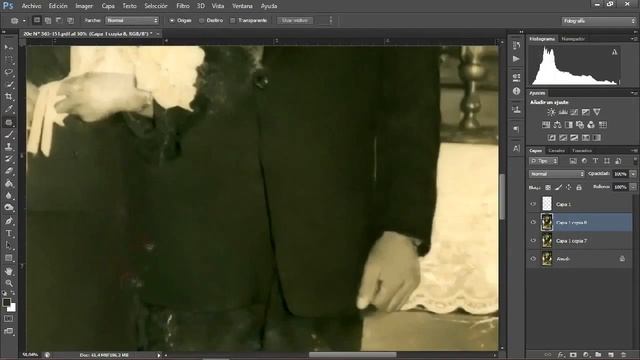Image resolution: width=640 pixels, height=360 pixels.
Task: Open the layer filter Tipo dropdown
Action: point(543,161)
